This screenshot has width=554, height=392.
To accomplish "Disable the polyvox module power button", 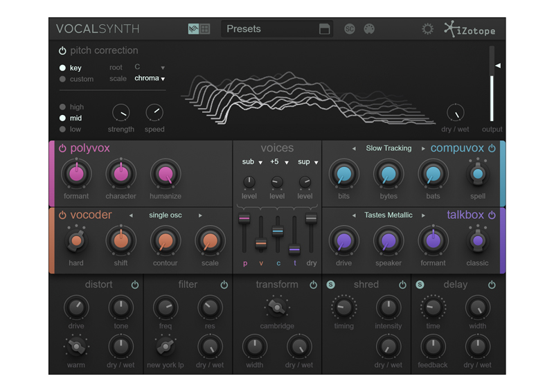I will pos(62,148).
